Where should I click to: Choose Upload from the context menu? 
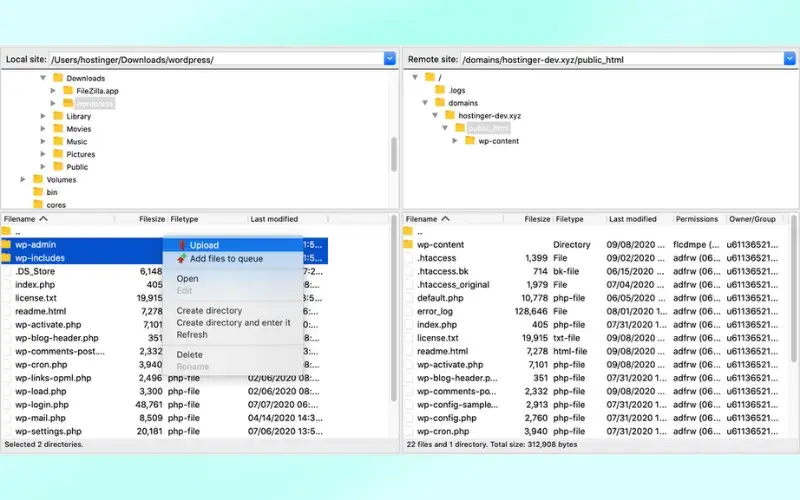click(233, 245)
